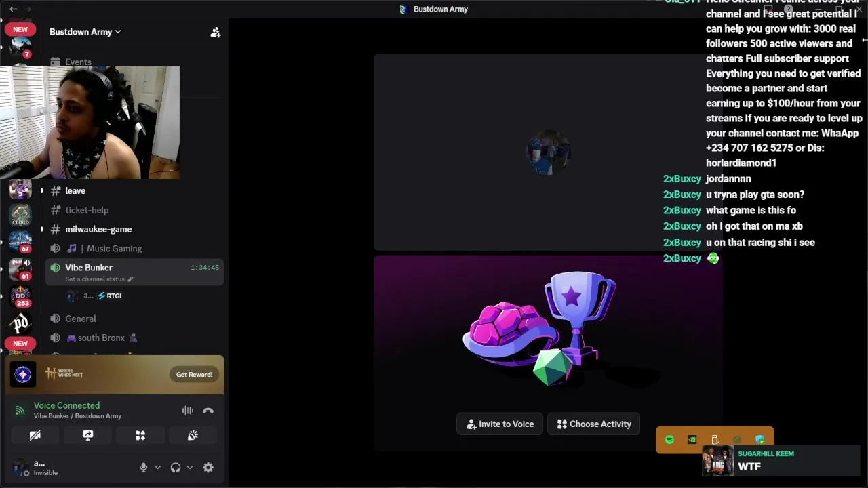Click 'u on that racing shi i see' message
The image size is (868, 488).
(x=760, y=243)
